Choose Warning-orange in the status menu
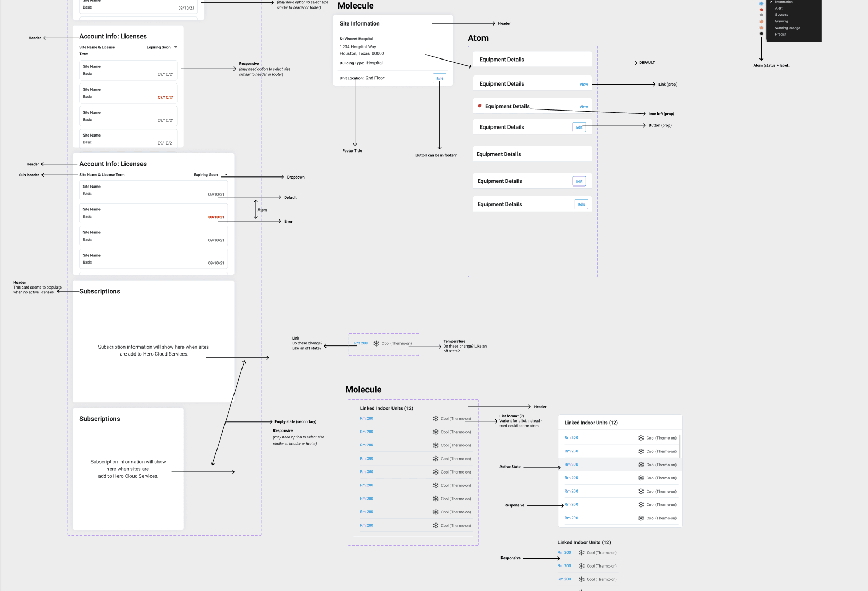The width and height of the screenshot is (868, 591). point(788,28)
